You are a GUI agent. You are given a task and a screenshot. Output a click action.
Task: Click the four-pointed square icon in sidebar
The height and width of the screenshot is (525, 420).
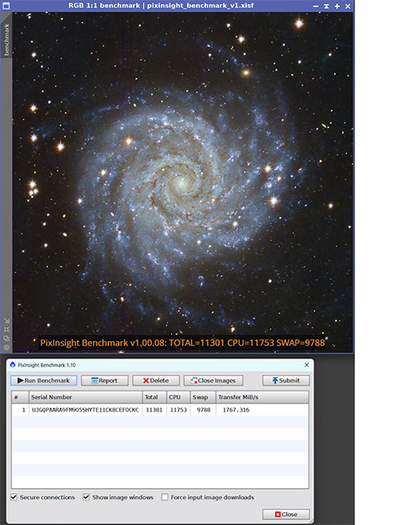7,330
